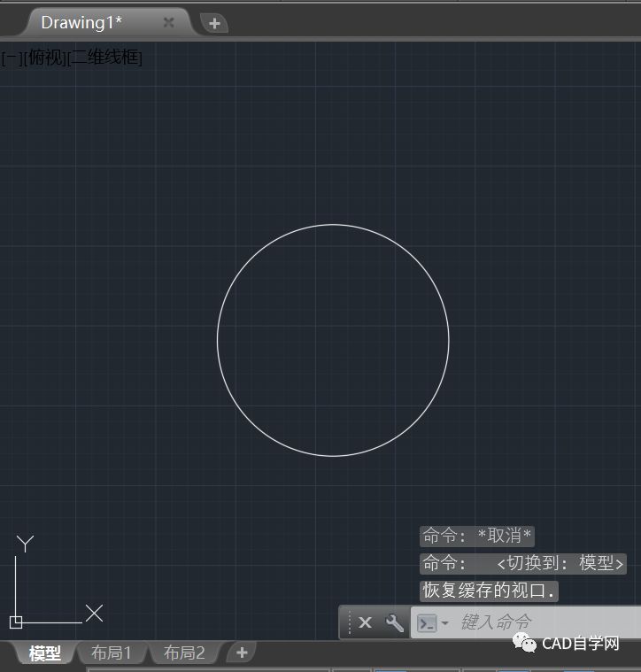Switch to the 布局2 layout tab
This screenshot has height=672, width=641.
[184, 653]
